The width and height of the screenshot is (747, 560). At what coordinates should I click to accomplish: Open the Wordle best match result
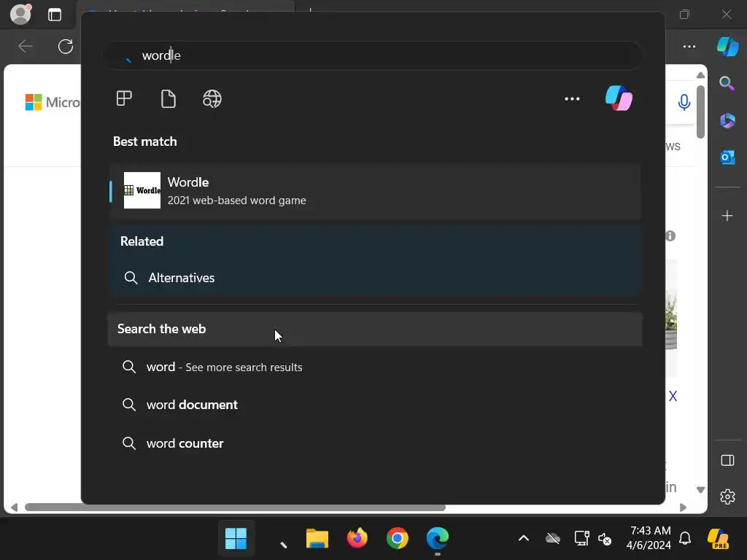(x=375, y=190)
